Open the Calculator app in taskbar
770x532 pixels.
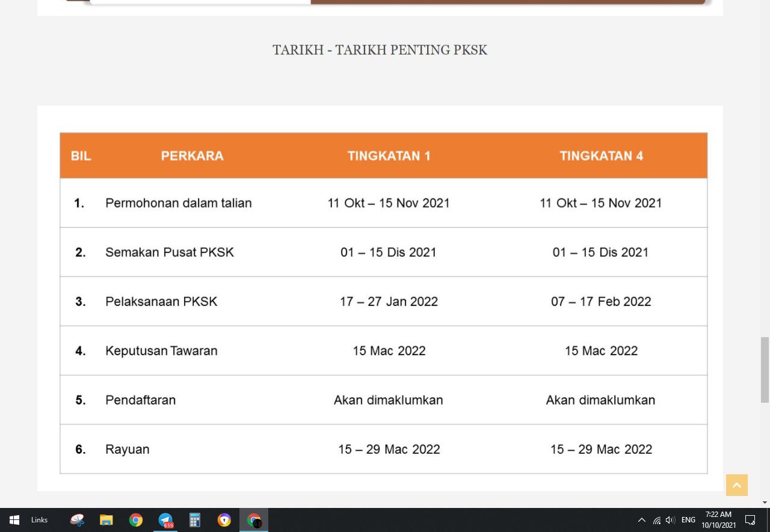[195, 520]
